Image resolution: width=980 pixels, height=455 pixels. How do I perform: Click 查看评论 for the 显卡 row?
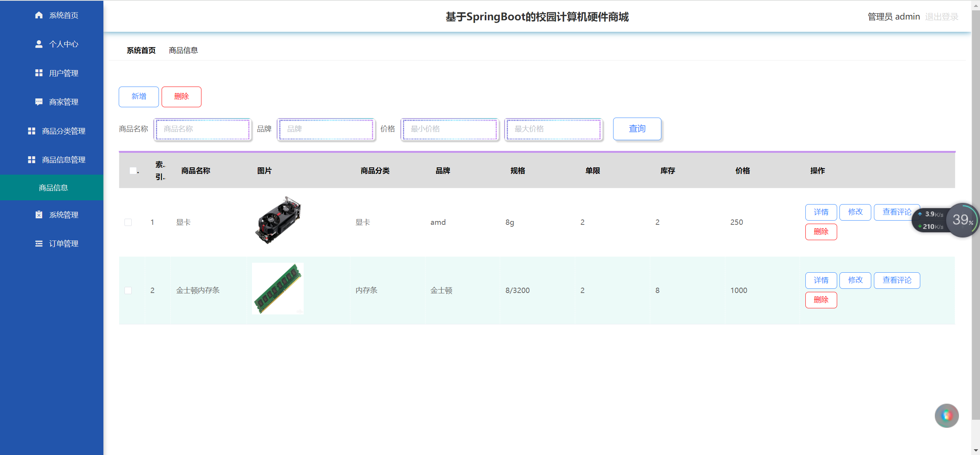(x=897, y=212)
